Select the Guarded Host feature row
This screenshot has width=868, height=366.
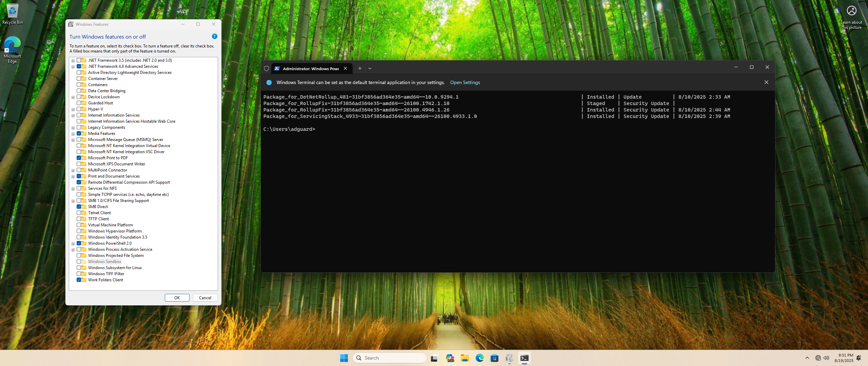(x=100, y=103)
